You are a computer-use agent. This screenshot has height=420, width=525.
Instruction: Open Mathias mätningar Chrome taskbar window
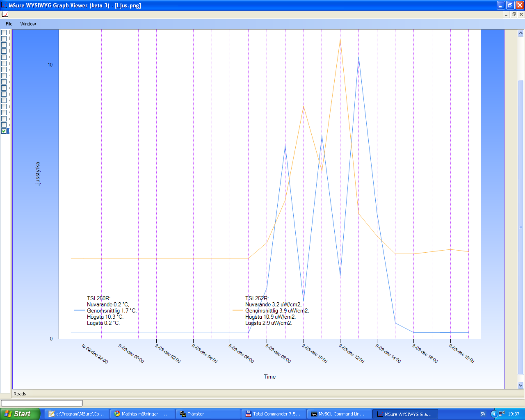tap(142, 414)
